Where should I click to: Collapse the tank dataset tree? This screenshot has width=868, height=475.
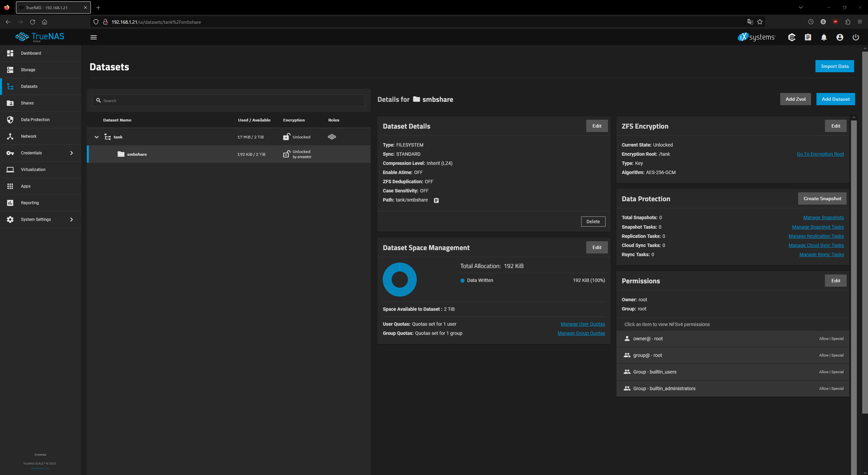tap(97, 137)
